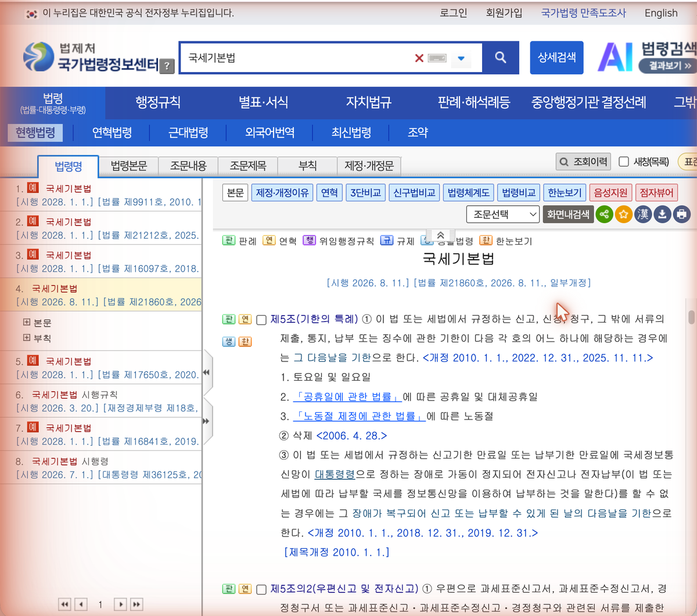Open the 판례·해석례등 main menu

pos(474,103)
